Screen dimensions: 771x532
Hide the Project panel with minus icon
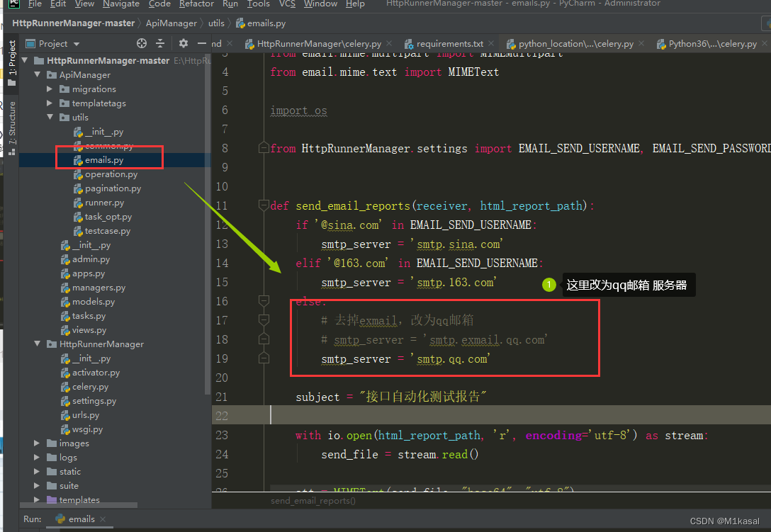click(x=201, y=43)
